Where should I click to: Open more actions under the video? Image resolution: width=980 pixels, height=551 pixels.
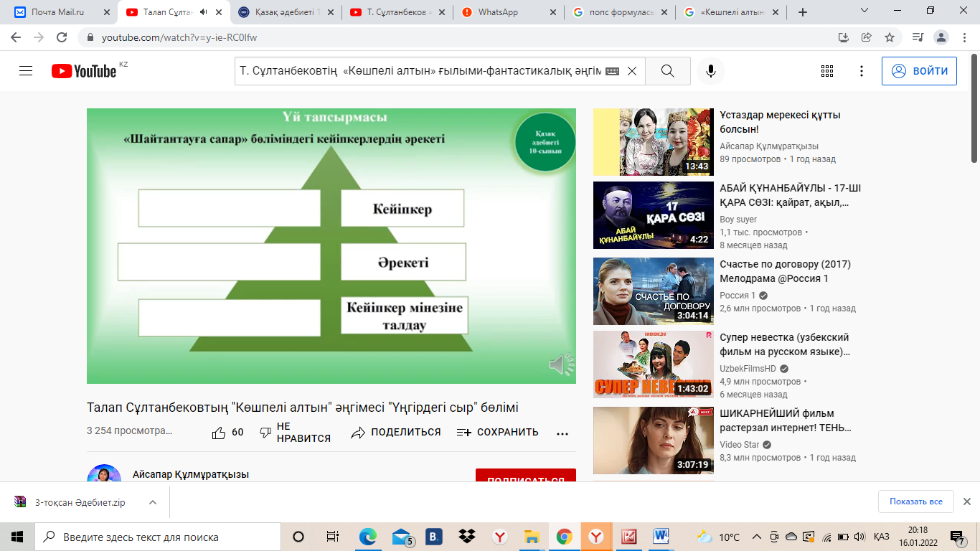click(562, 433)
